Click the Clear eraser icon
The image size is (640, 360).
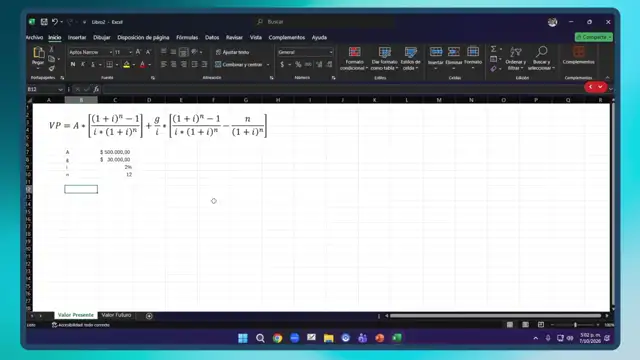click(x=493, y=69)
